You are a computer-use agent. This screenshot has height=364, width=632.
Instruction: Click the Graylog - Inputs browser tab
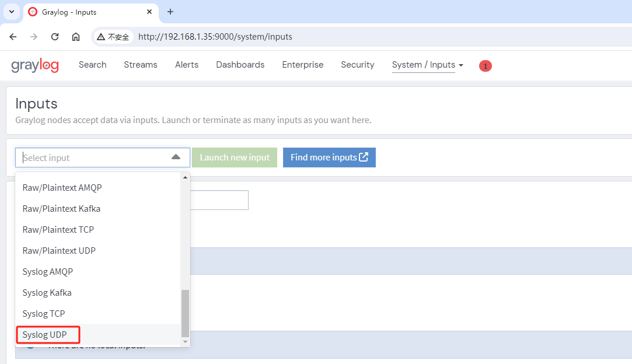tap(90, 12)
